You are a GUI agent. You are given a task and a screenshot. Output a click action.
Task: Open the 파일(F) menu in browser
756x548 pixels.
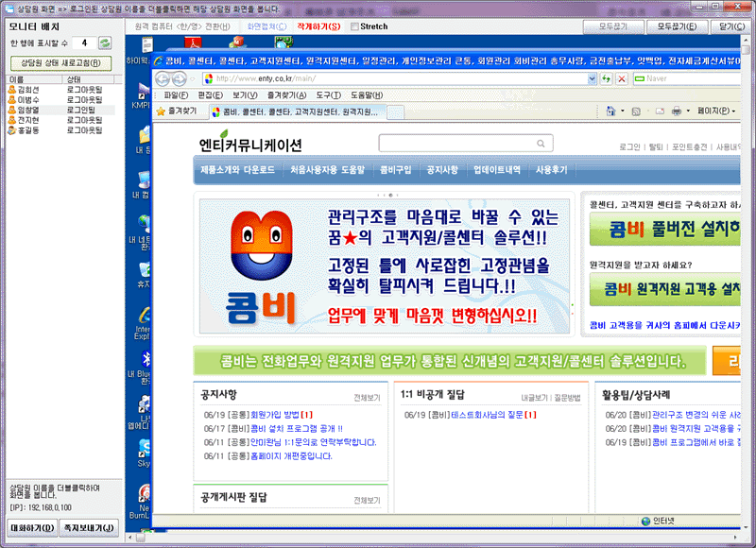point(177,95)
